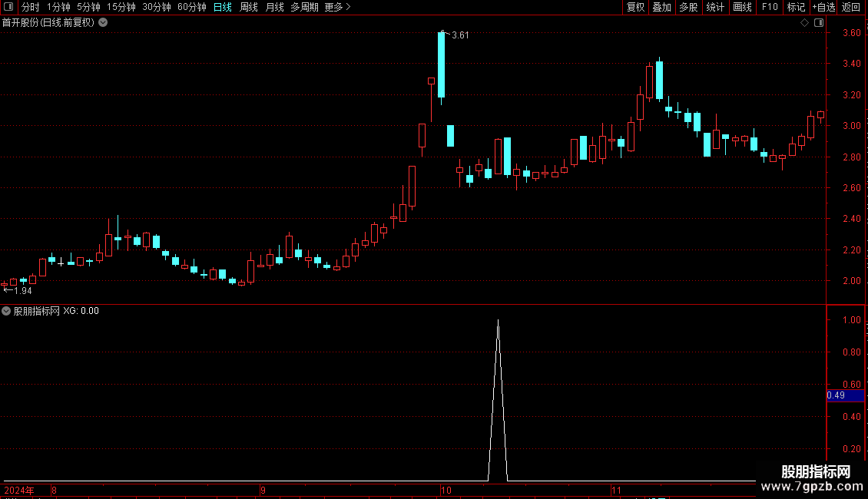
Task: Open F10 company information
Action: pyautogui.click(x=770, y=7)
